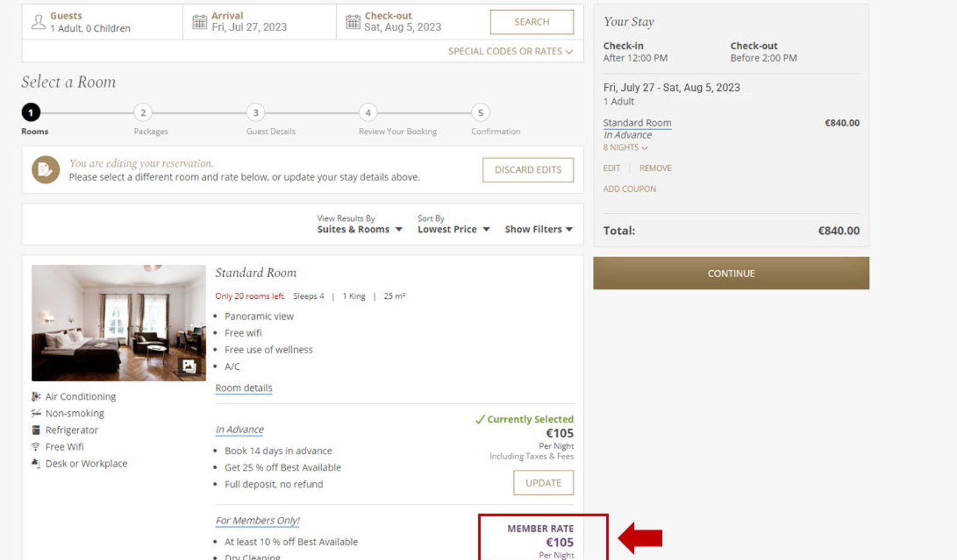
Task: Click the Standard Room heading
Action: pos(255,273)
